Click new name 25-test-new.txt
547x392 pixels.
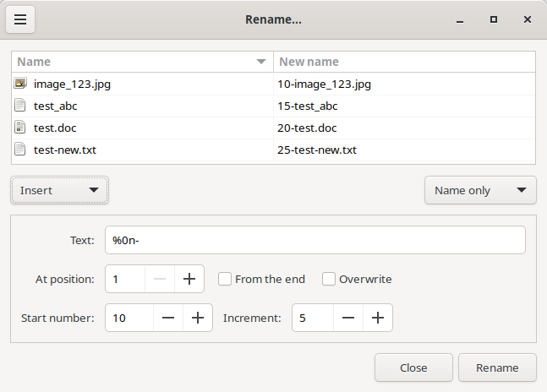point(317,150)
